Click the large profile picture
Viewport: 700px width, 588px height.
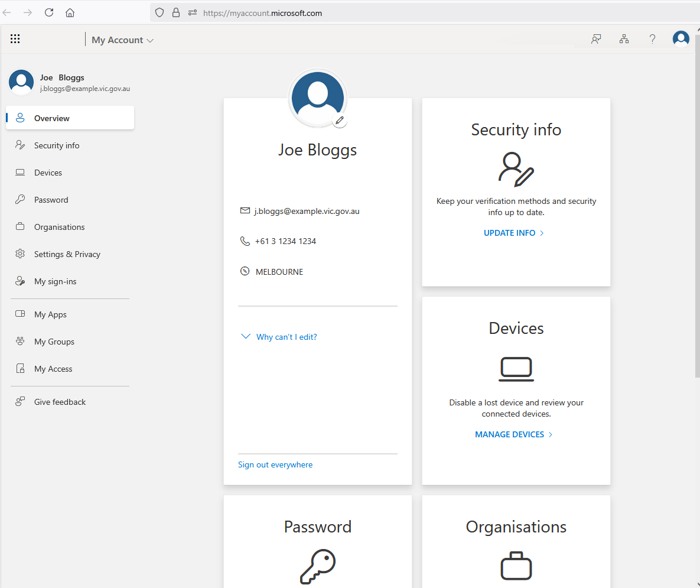tap(317, 98)
